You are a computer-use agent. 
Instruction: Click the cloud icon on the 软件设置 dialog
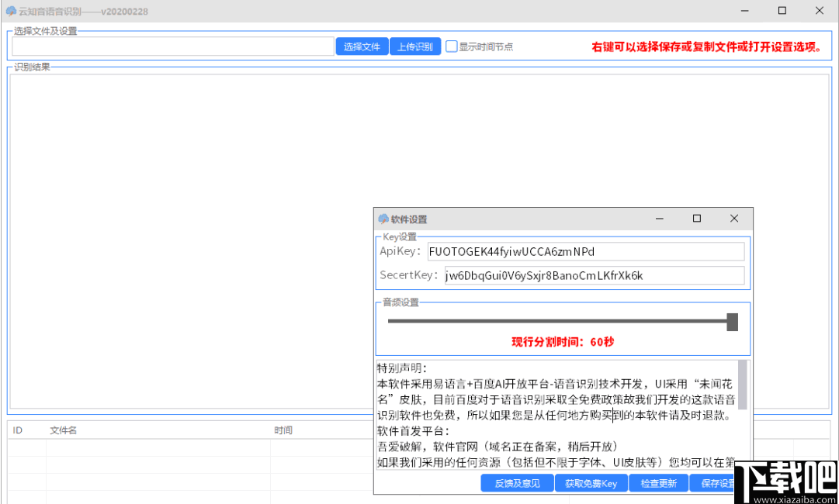(x=382, y=219)
